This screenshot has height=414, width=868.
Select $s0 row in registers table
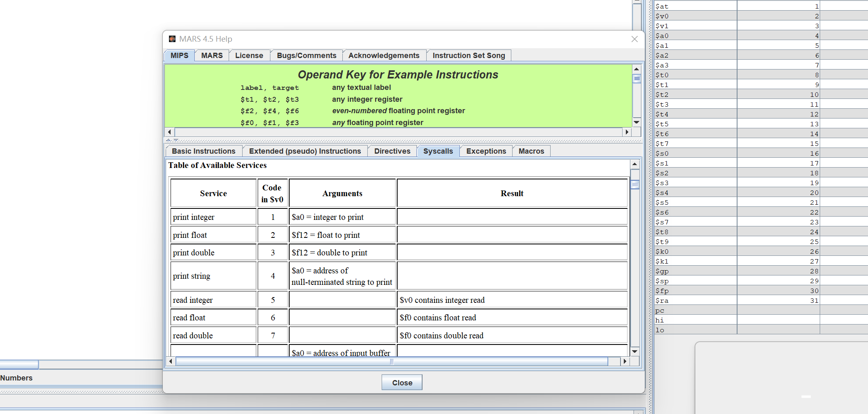[x=761, y=153]
